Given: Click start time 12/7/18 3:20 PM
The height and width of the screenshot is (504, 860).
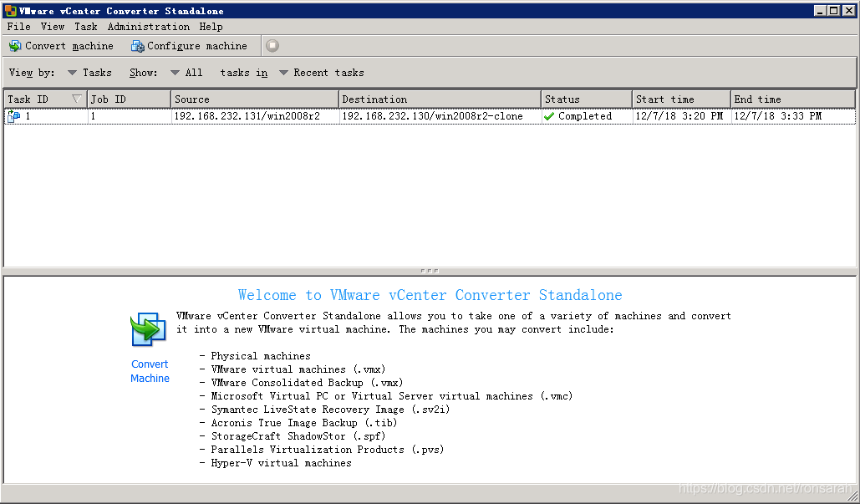Looking at the screenshot, I should pos(679,116).
